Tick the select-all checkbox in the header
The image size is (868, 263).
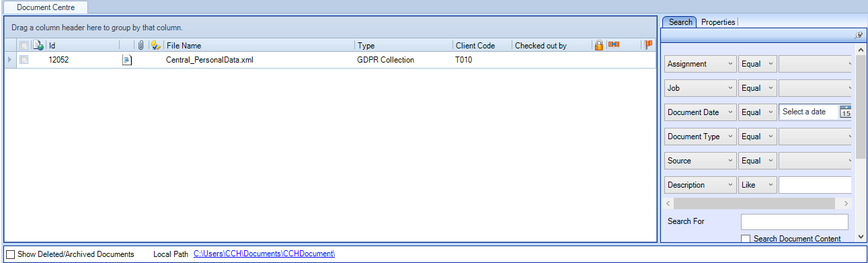point(24,46)
